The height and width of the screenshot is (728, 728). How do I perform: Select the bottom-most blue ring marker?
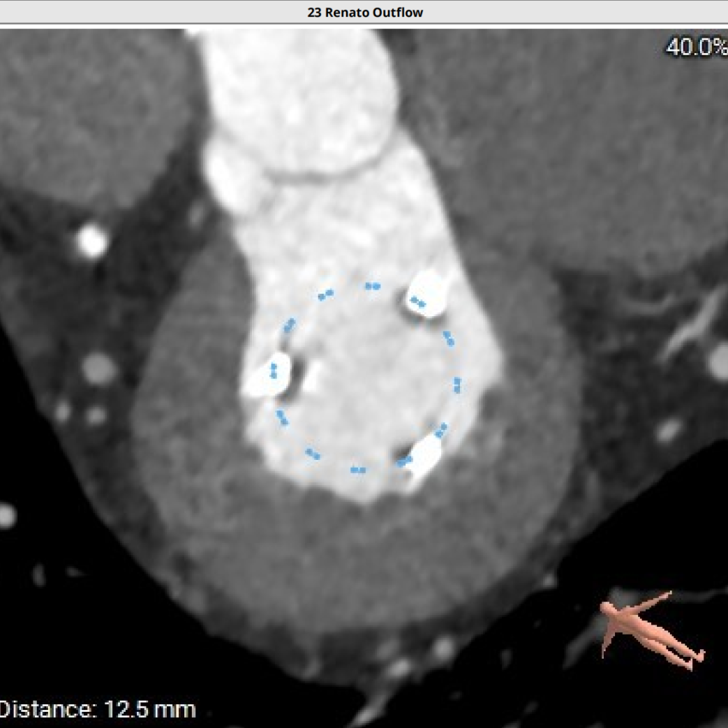point(358,470)
